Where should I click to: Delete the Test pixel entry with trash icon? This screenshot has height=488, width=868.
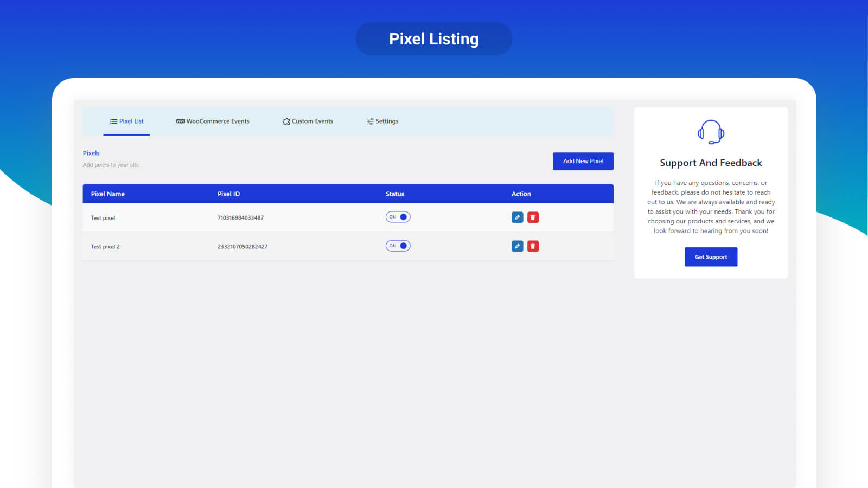click(533, 217)
